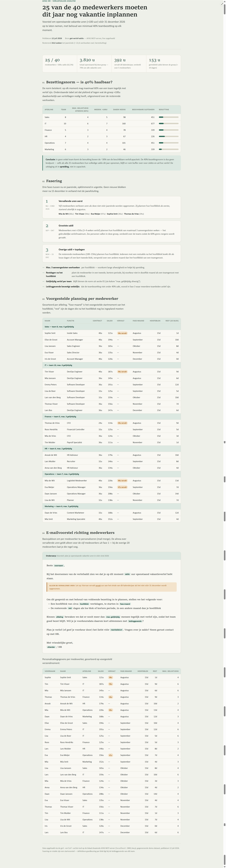Screen dimensions: 226x868
Task: Click the ALLEEN BIJ VERVALLENDE UREN notice
Action: 111,587
